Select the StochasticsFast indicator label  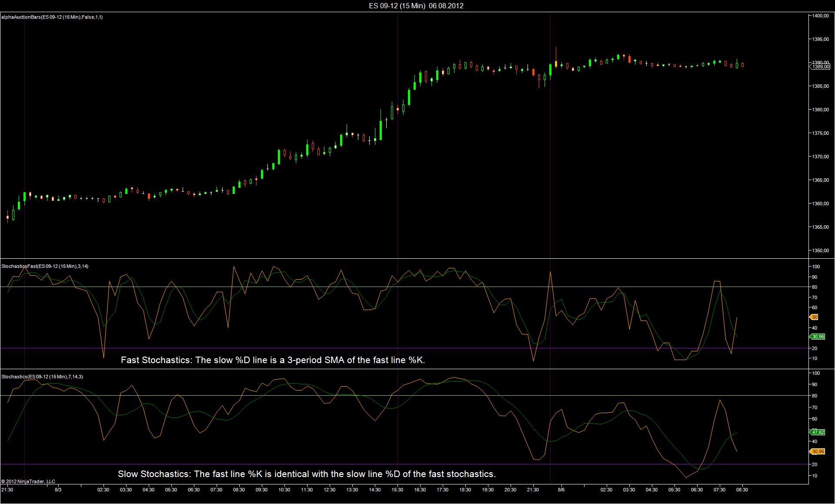tap(45, 266)
